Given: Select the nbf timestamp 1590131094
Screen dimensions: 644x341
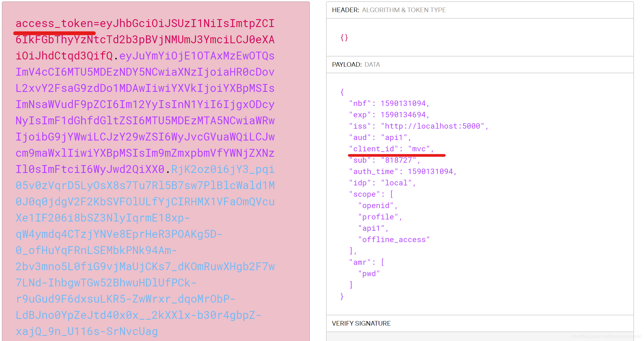Looking at the screenshot, I should tap(404, 103).
